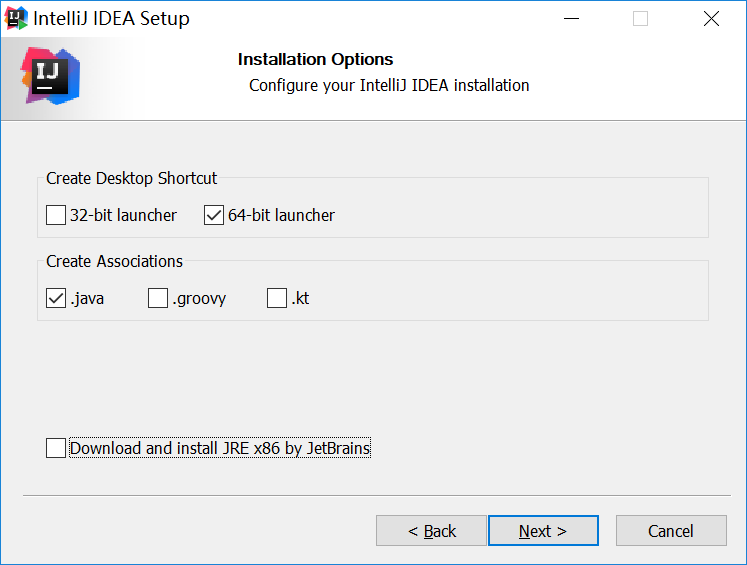Click the greyed-out maximize window button
Screen dimensions: 747x565
pyautogui.click(x=640, y=19)
